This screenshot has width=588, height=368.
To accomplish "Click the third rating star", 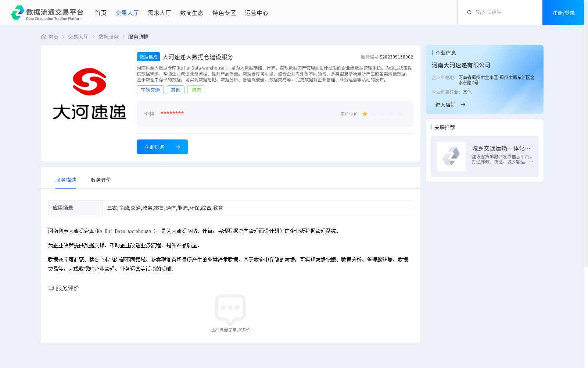I will coord(383,114).
